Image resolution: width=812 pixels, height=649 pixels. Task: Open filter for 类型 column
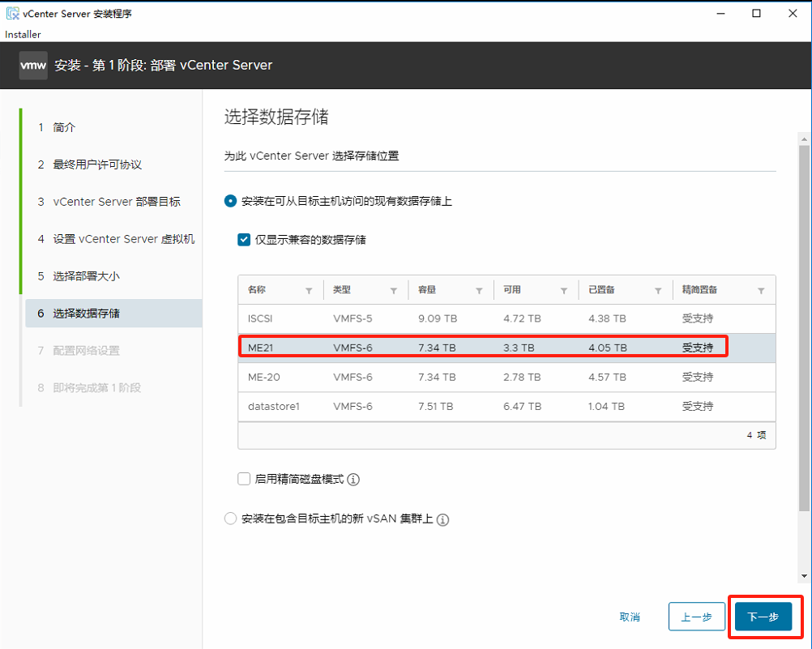point(394,291)
